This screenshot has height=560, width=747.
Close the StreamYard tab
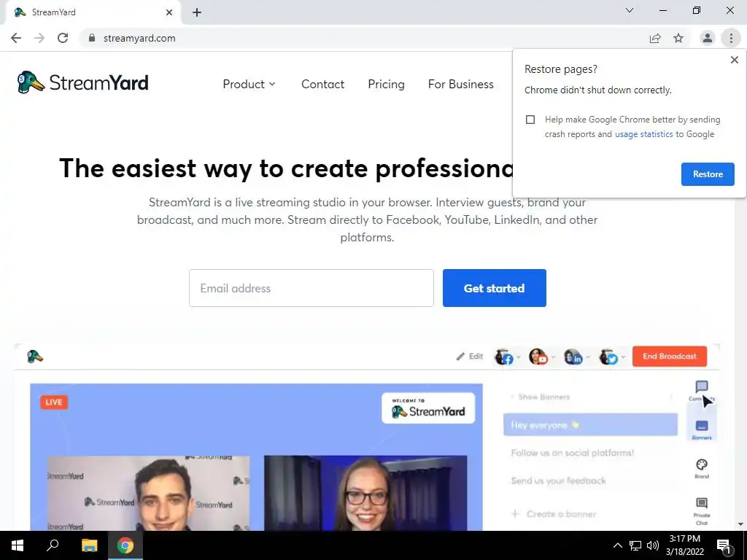[x=169, y=12]
